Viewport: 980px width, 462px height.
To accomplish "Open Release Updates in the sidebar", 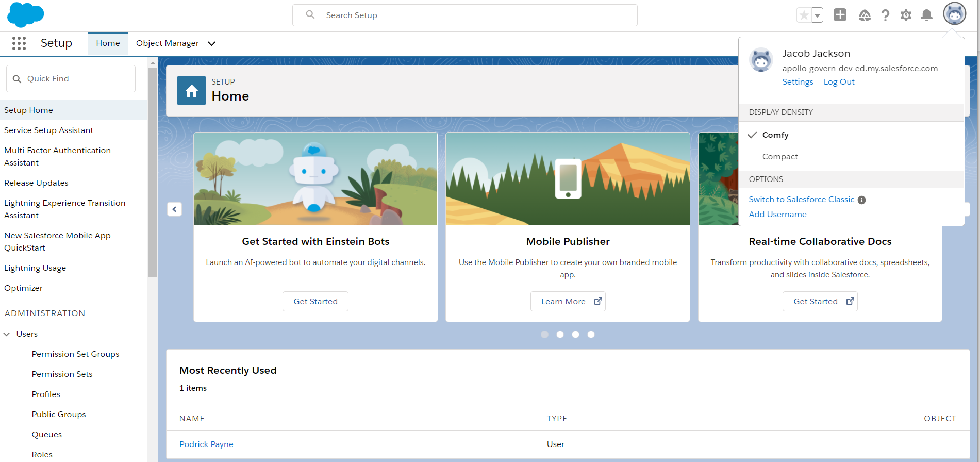I will (36, 183).
